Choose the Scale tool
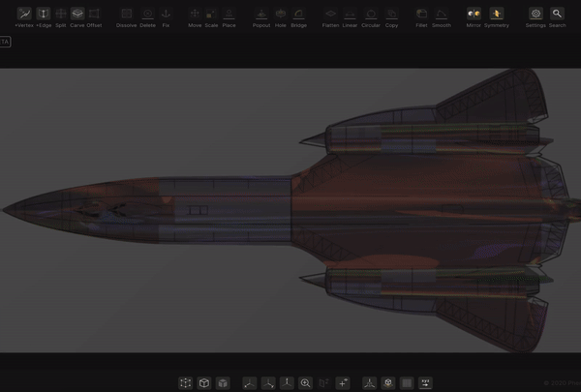581x392 pixels. click(211, 17)
